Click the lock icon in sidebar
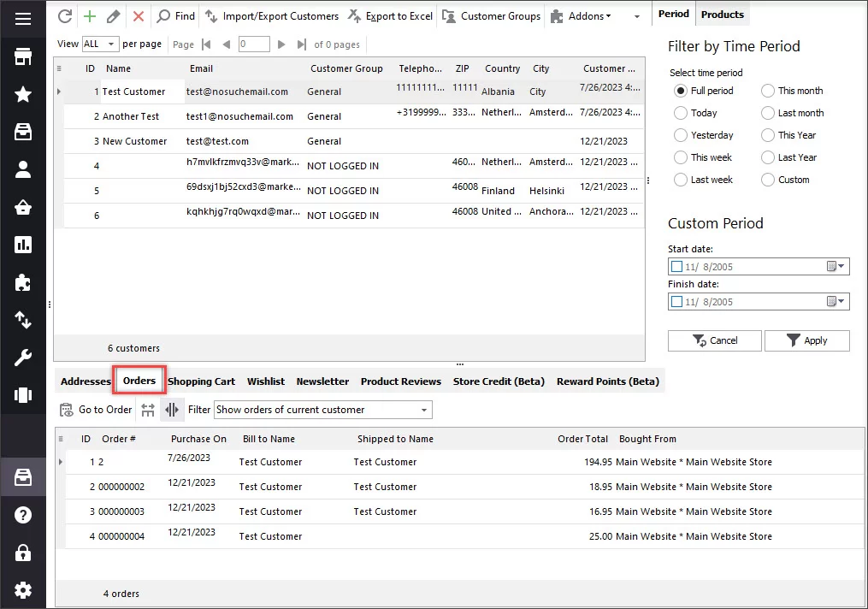The image size is (868, 609). pos(23,553)
